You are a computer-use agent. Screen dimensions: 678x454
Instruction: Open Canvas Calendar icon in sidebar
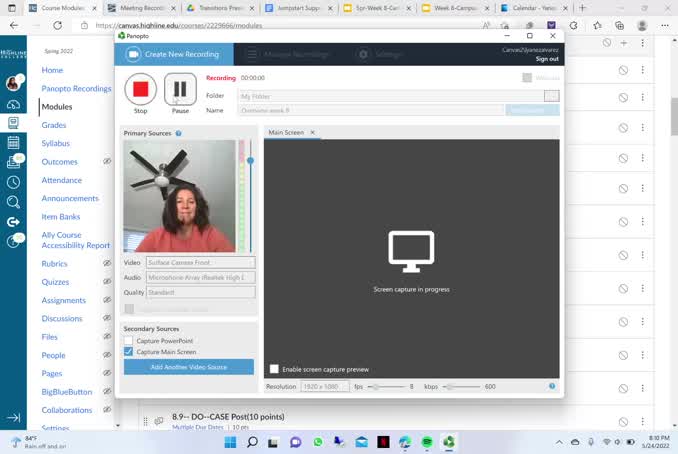point(13,142)
